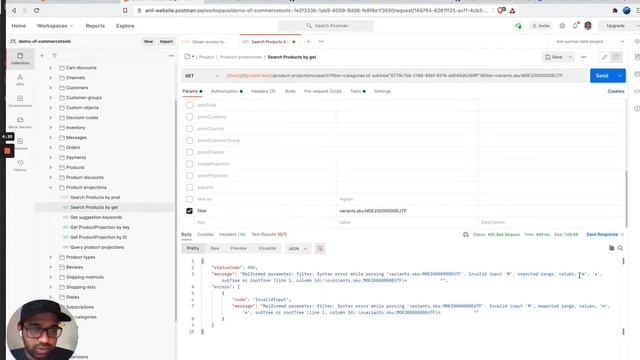Click the Upgrade button

coord(616,26)
